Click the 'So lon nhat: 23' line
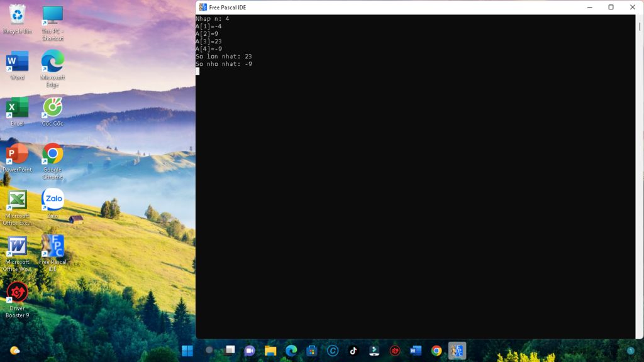This screenshot has height=362, width=644. click(x=224, y=56)
